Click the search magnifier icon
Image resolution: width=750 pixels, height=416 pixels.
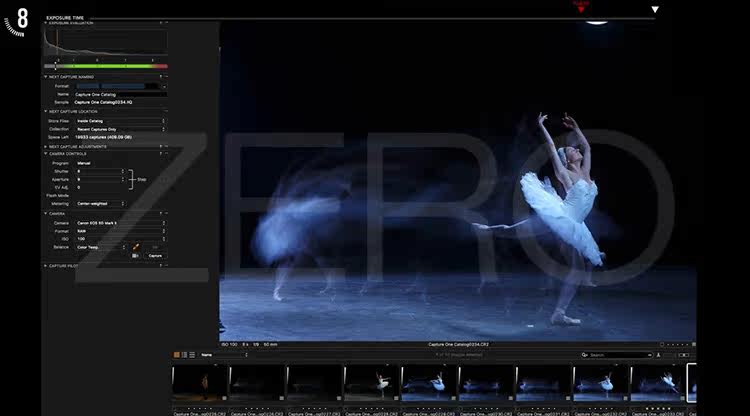coord(584,355)
